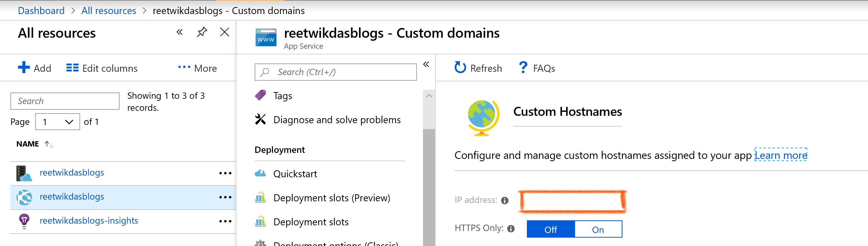868x246 pixels.
Task: Open context menu for the highlighted reetwikdasblogs row
Action: point(225,197)
